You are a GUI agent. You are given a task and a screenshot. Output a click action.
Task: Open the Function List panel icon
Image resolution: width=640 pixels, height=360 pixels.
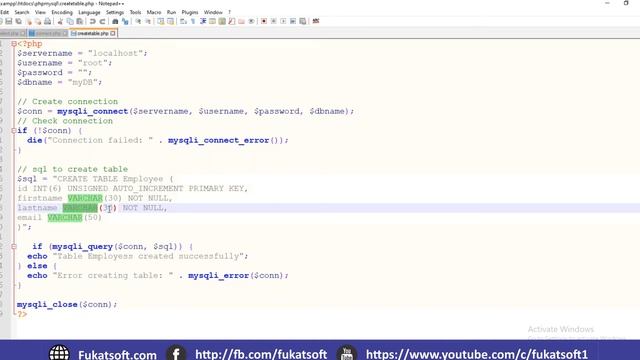click(232, 21)
